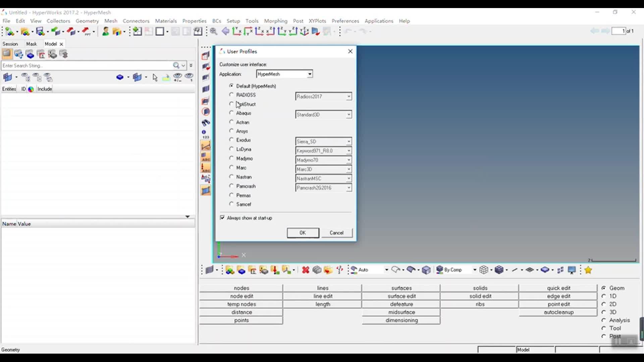This screenshot has width=644, height=362.
Task: Click the yellow star favorites icon
Action: (x=588, y=270)
